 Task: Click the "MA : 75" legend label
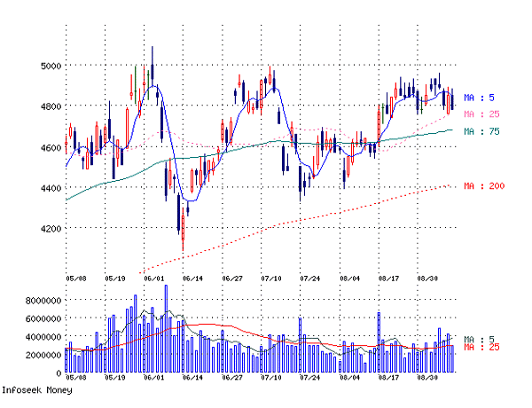(481, 131)
